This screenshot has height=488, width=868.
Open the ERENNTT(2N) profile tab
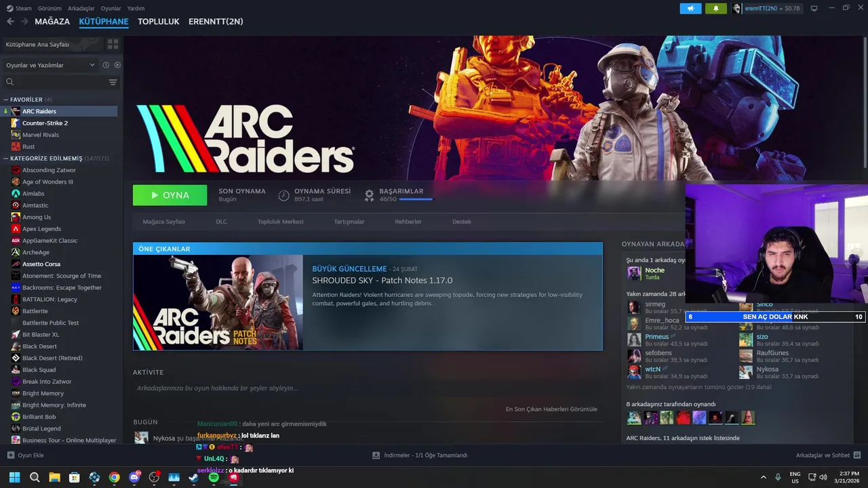[216, 22]
